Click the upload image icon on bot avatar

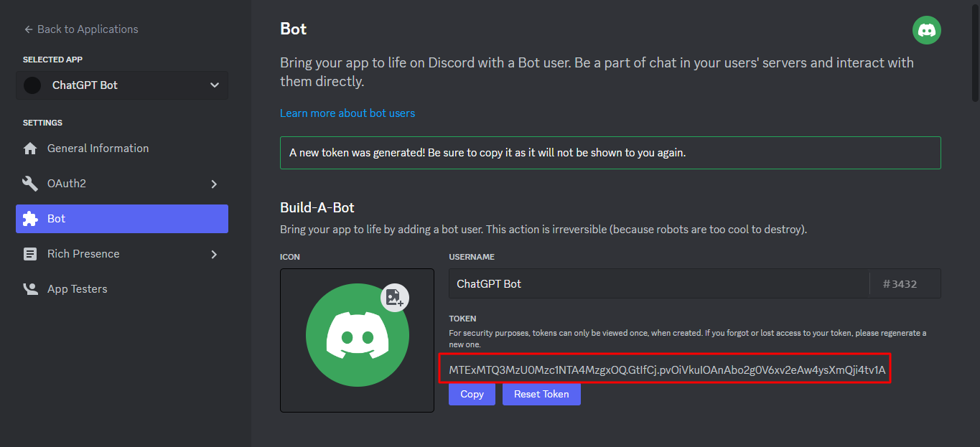pyautogui.click(x=394, y=298)
